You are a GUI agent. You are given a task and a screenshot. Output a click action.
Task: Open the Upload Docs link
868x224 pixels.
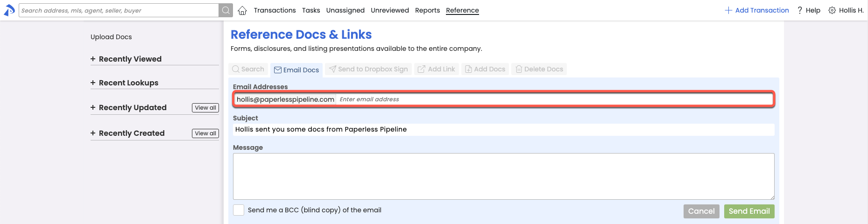point(111,37)
